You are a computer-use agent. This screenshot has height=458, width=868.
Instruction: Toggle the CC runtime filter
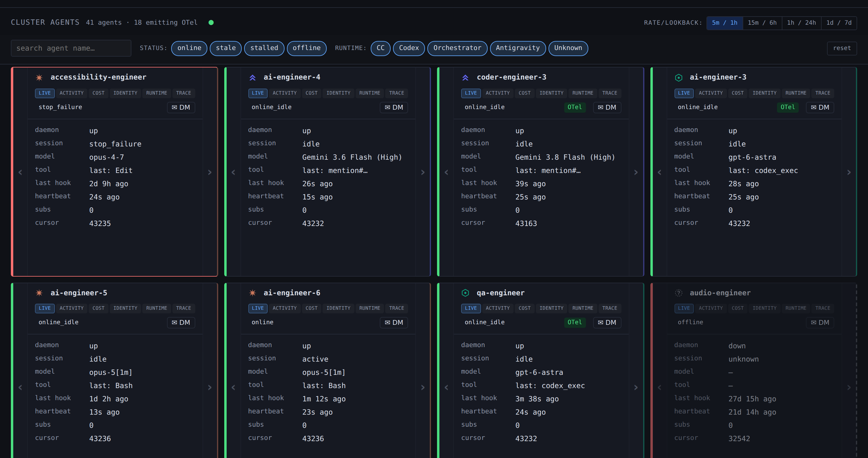[380, 48]
